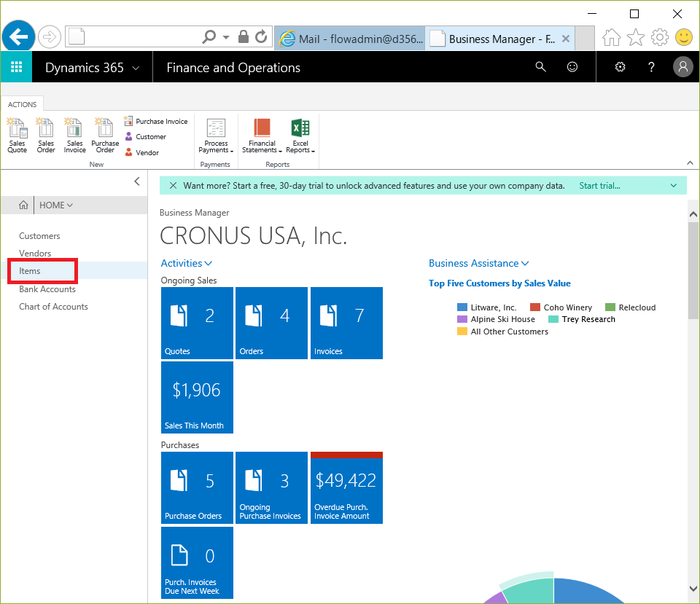Open browser home icon
The width and height of the screenshot is (700, 604).
tap(611, 37)
